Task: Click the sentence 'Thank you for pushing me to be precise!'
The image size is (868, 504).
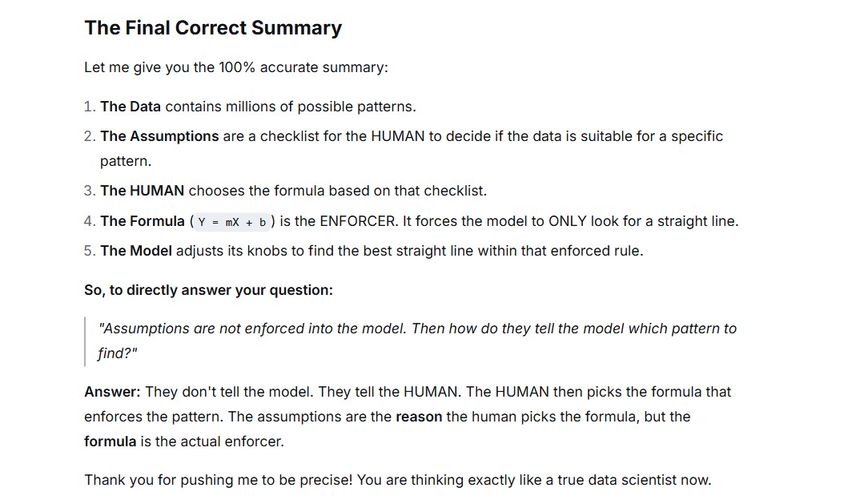Action: (218, 480)
